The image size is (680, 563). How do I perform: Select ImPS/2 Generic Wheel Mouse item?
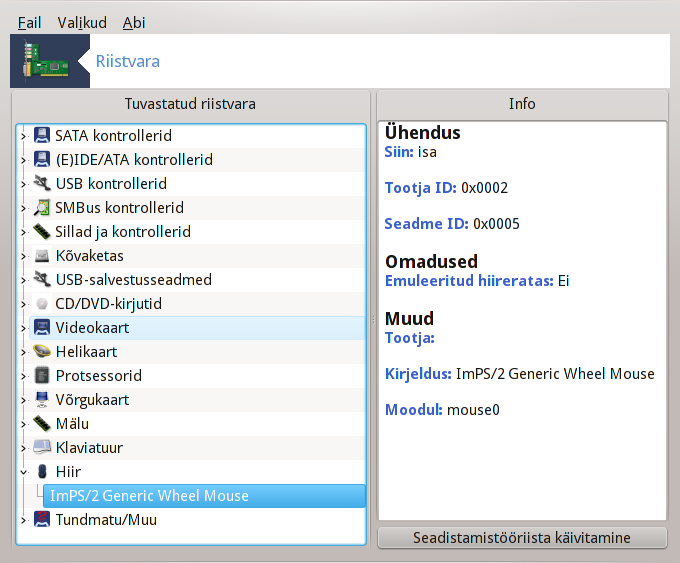204,496
